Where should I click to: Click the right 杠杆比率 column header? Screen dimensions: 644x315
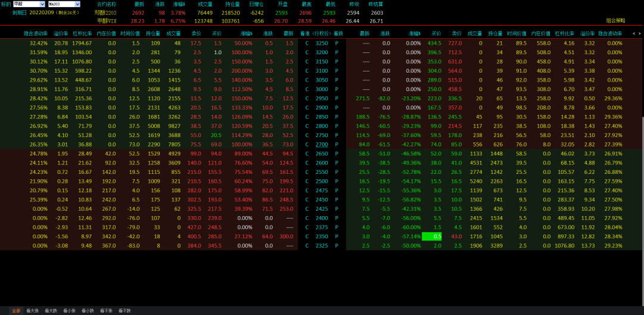tap(563, 34)
